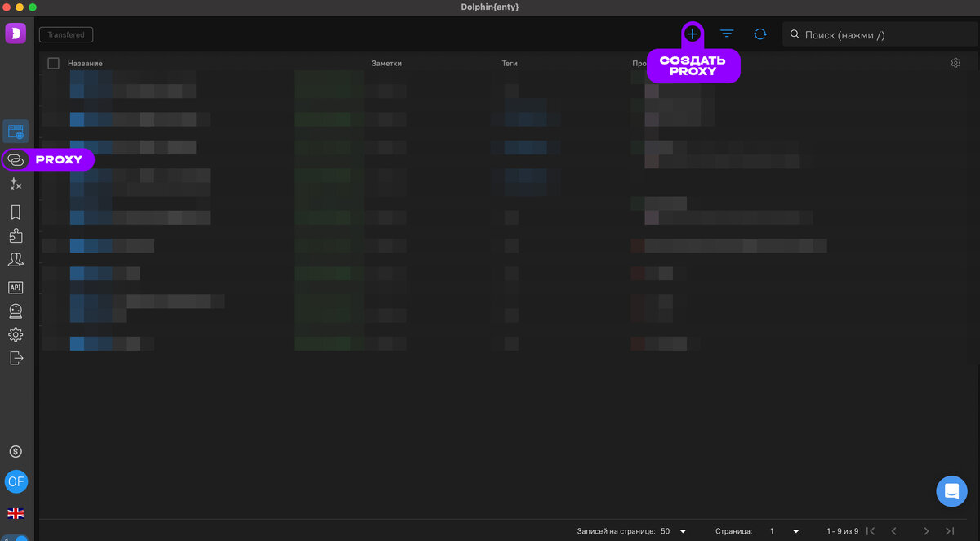This screenshot has width=980, height=541.
Task: Open the extensions puzzle icon
Action: pyautogui.click(x=16, y=236)
